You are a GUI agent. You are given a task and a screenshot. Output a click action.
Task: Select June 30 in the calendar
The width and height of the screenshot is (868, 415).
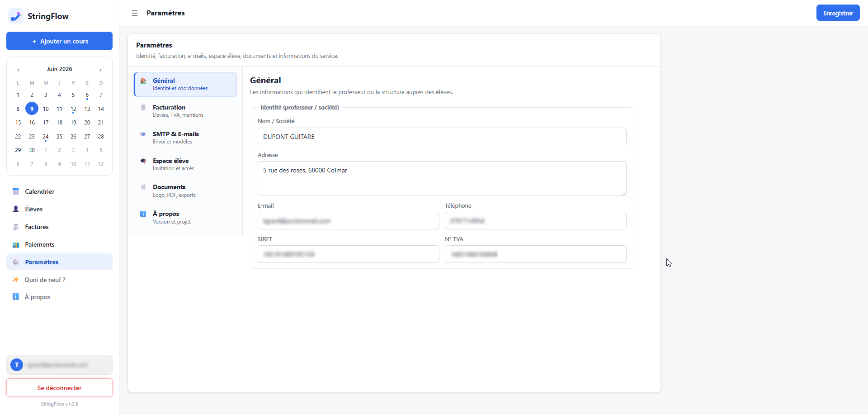tap(32, 150)
